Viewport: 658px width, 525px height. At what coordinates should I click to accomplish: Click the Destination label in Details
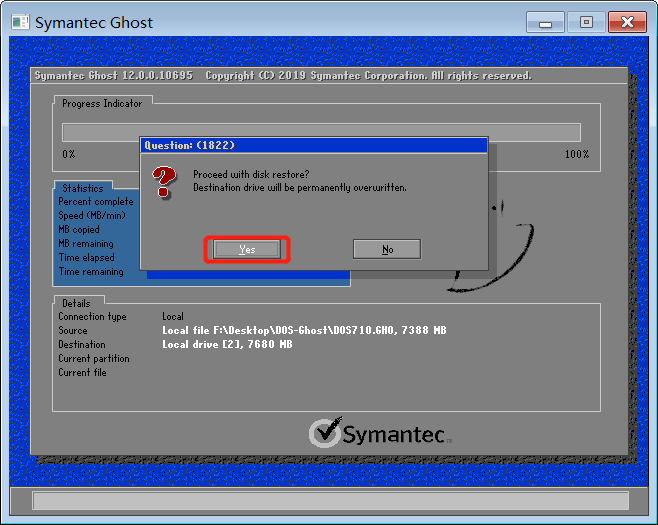coord(82,344)
